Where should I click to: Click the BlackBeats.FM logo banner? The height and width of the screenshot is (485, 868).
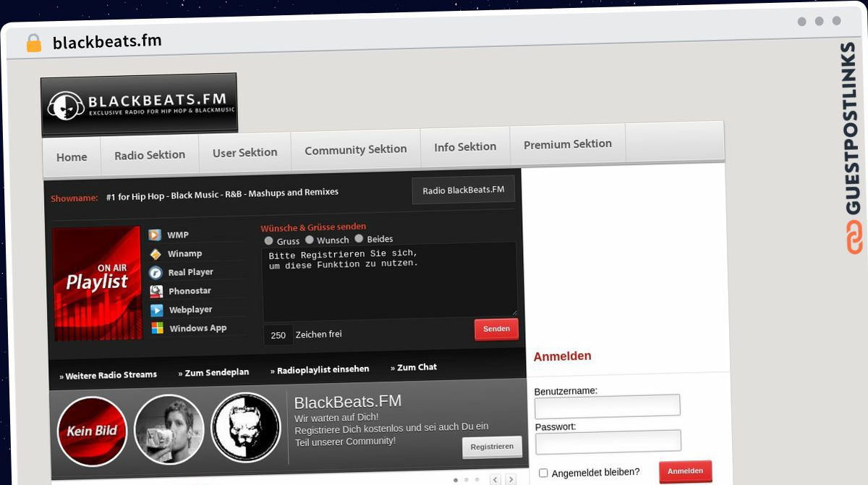coord(139,105)
